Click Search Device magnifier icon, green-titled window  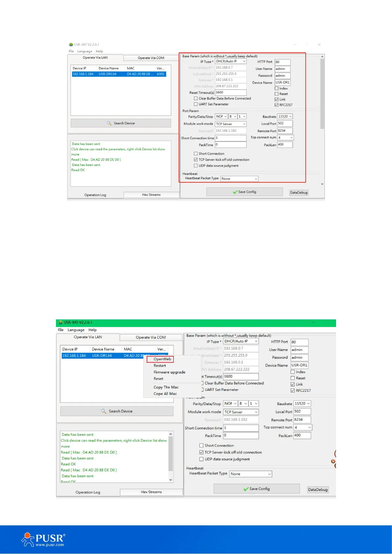(x=104, y=411)
